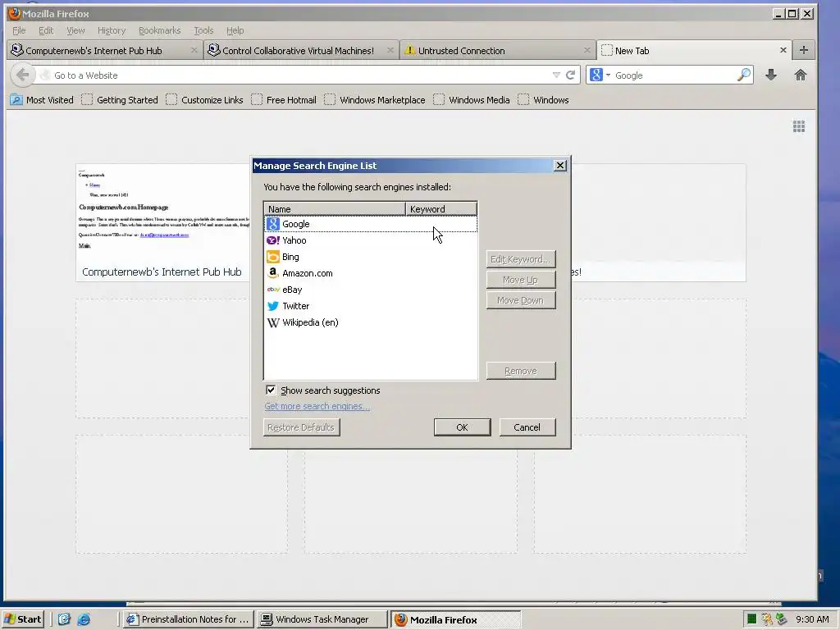Open the Tools menu
This screenshot has height=630, width=840.
(x=203, y=30)
